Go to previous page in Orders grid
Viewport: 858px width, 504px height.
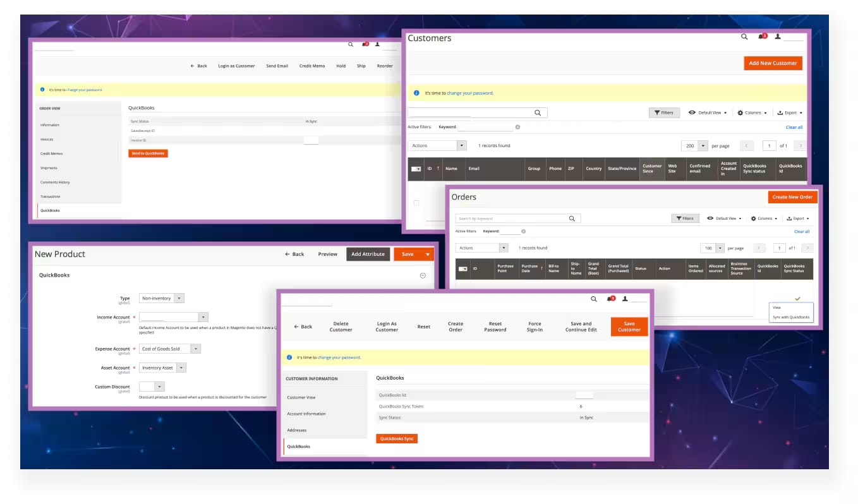pos(760,248)
